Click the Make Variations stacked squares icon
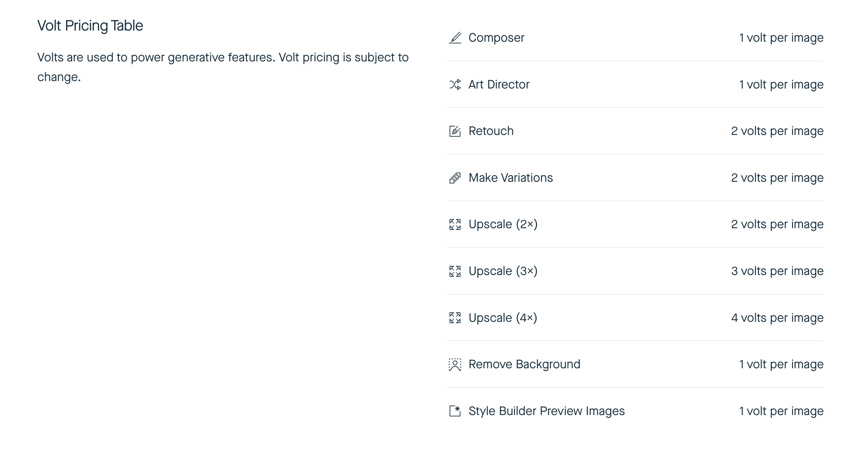 [x=455, y=178]
